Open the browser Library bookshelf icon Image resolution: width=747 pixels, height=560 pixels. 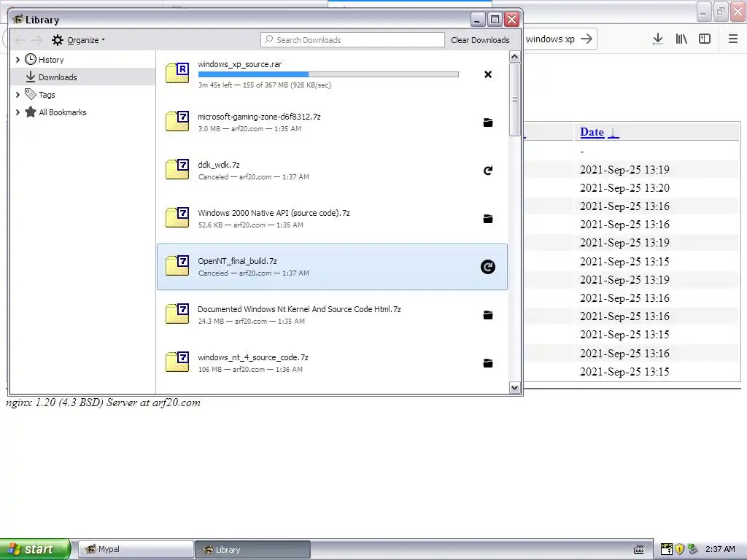pyautogui.click(x=681, y=39)
